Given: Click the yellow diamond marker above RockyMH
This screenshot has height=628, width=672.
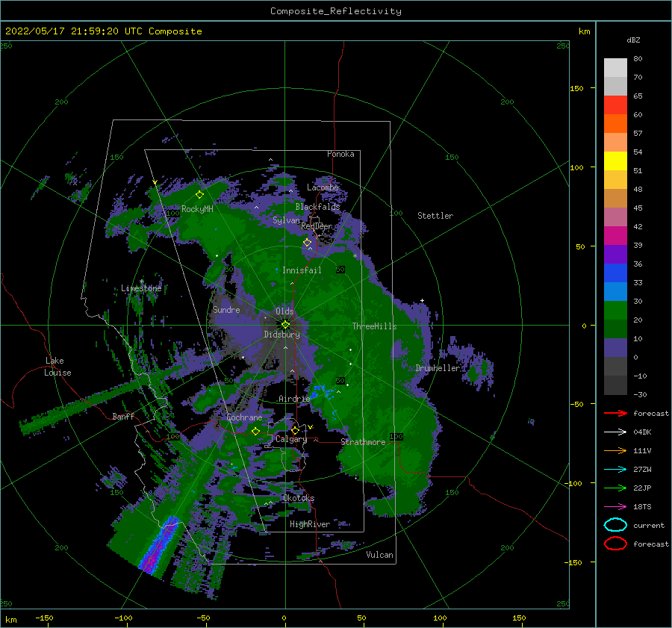Looking at the screenshot, I should (199, 195).
